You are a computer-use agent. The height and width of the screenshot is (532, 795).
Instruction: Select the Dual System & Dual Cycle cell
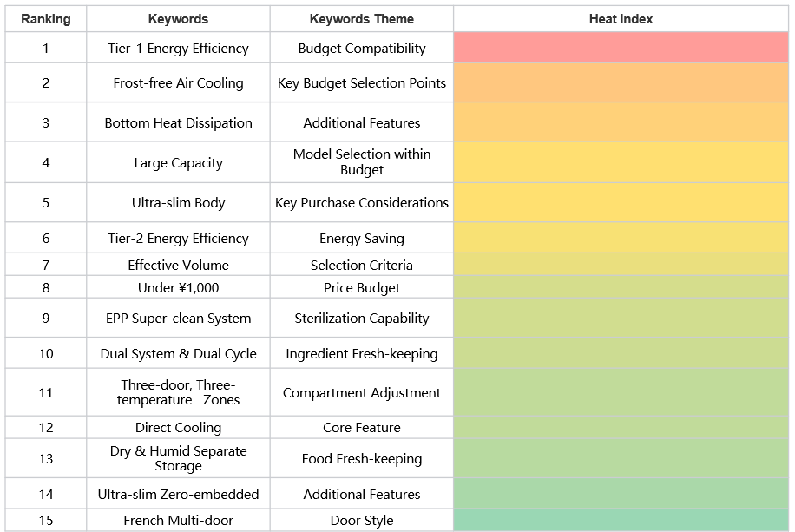click(178, 353)
